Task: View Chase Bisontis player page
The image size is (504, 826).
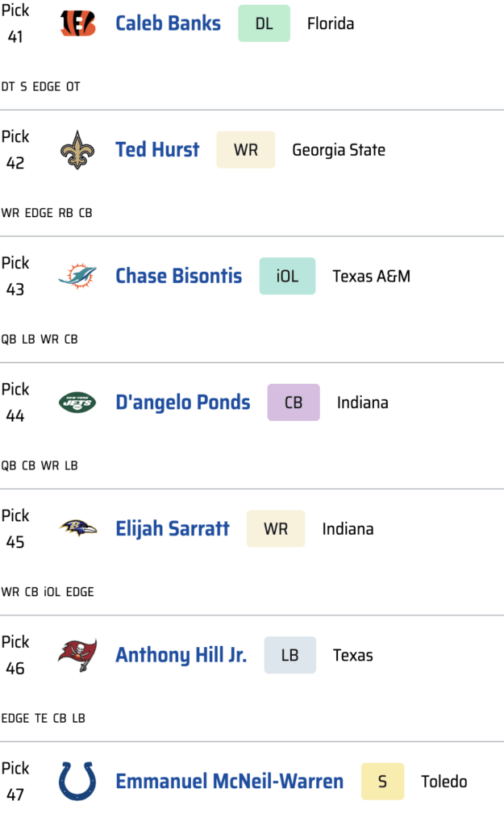Action: point(178,276)
